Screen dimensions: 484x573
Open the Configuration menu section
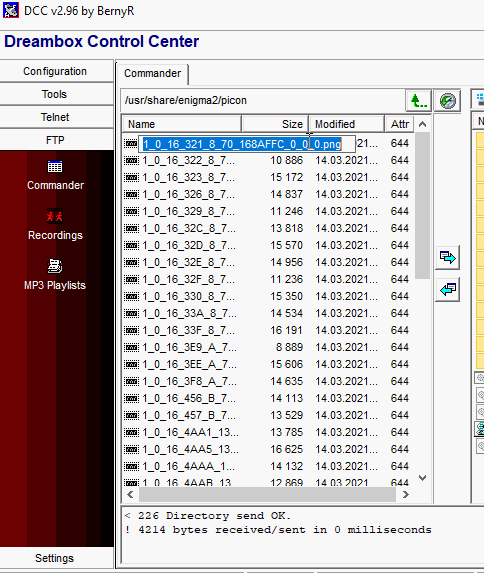pos(55,71)
